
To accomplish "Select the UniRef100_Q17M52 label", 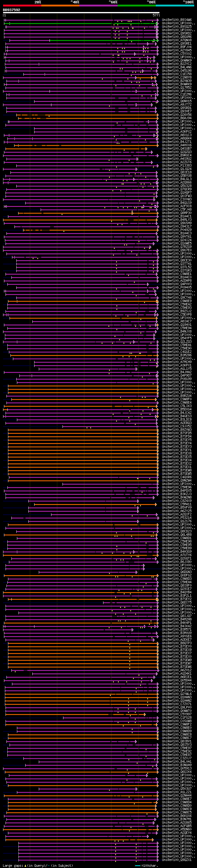I will click(177, 88).
